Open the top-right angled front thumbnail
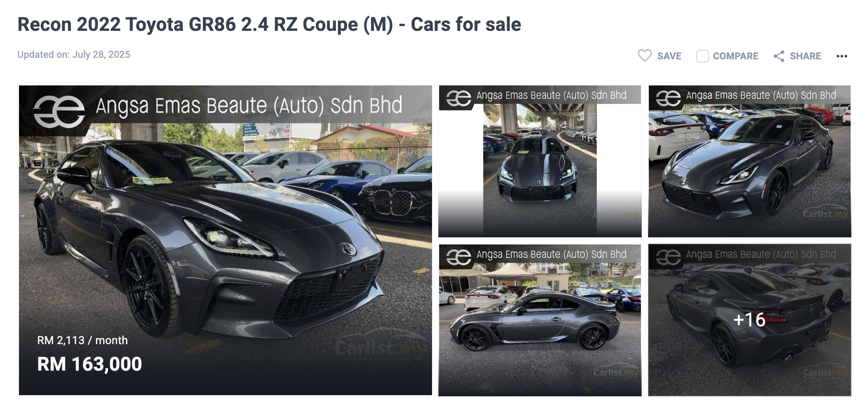Image resolution: width=868 pixels, height=409 pixels. click(x=749, y=161)
